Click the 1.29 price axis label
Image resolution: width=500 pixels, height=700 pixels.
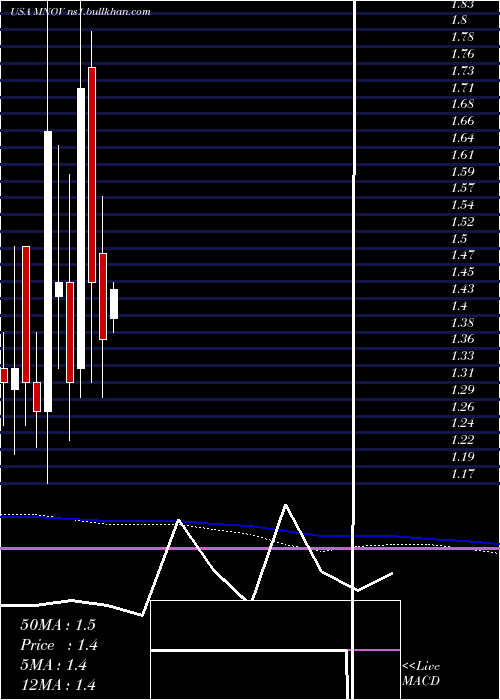(x=462, y=390)
